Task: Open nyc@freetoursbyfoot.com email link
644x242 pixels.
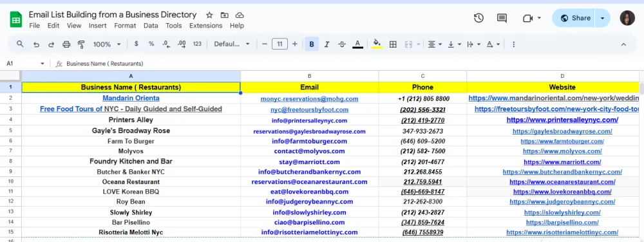Action: pyautogui.click(x=309, y=109)
